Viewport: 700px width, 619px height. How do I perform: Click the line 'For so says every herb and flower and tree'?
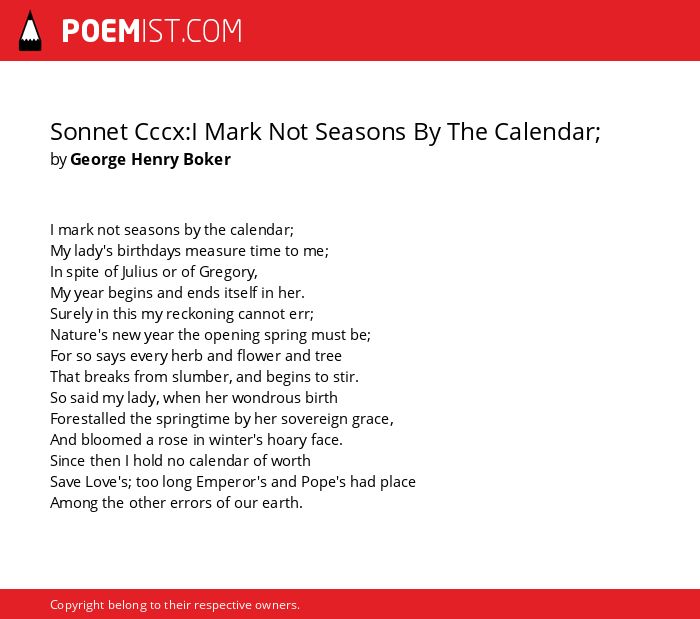(196, 356)
